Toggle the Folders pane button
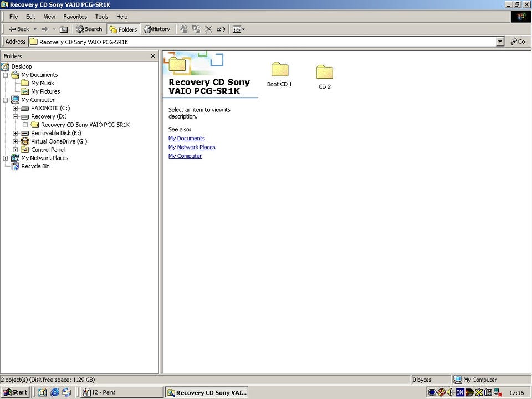532x399 pixels. [123, 29]
